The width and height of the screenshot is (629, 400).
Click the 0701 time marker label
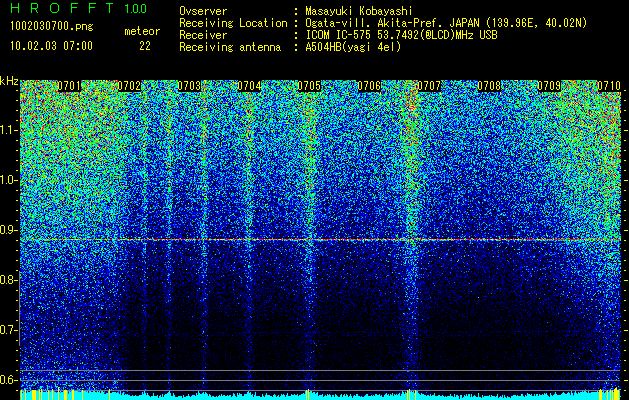coord(69,86)
